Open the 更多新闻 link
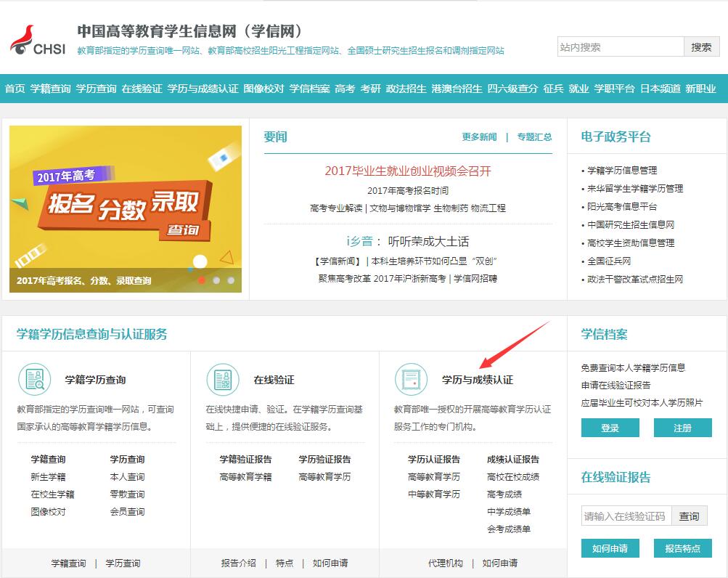728x578 pixels. tap(479, 137)
